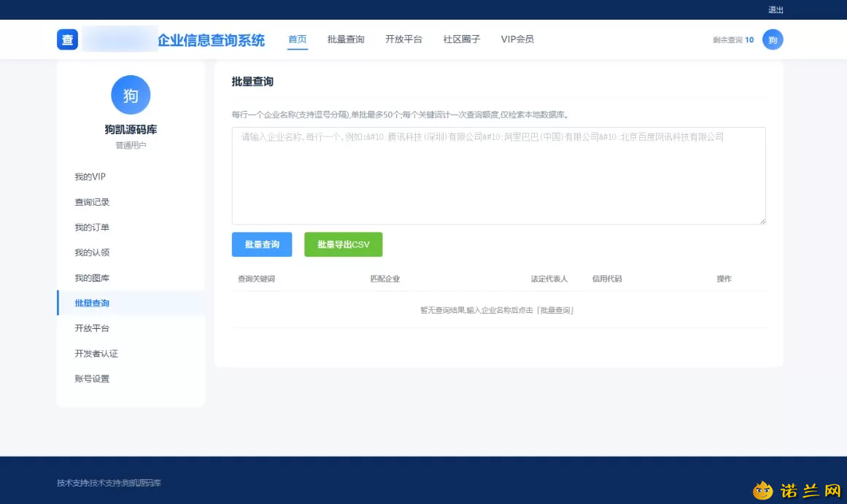Screen dimensions: 847x504
Task: Click the 信用代码 column header
Action: click(x=607, y=279)
